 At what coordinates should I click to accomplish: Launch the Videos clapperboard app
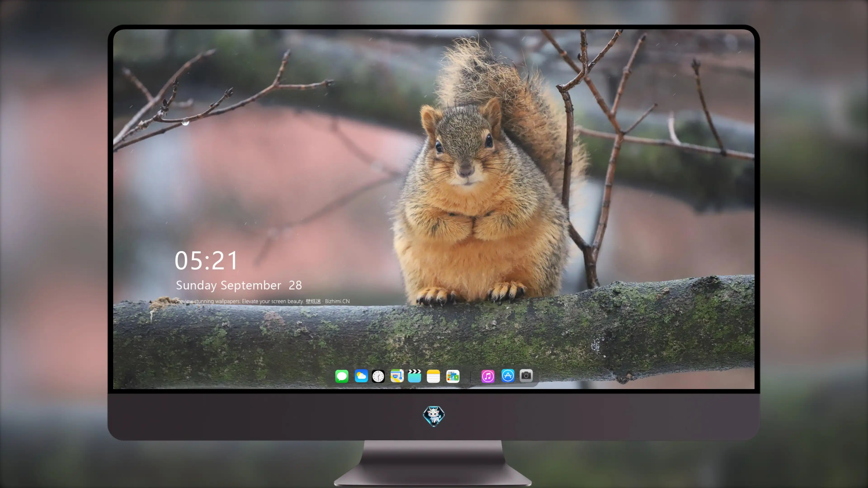(415, 376)
